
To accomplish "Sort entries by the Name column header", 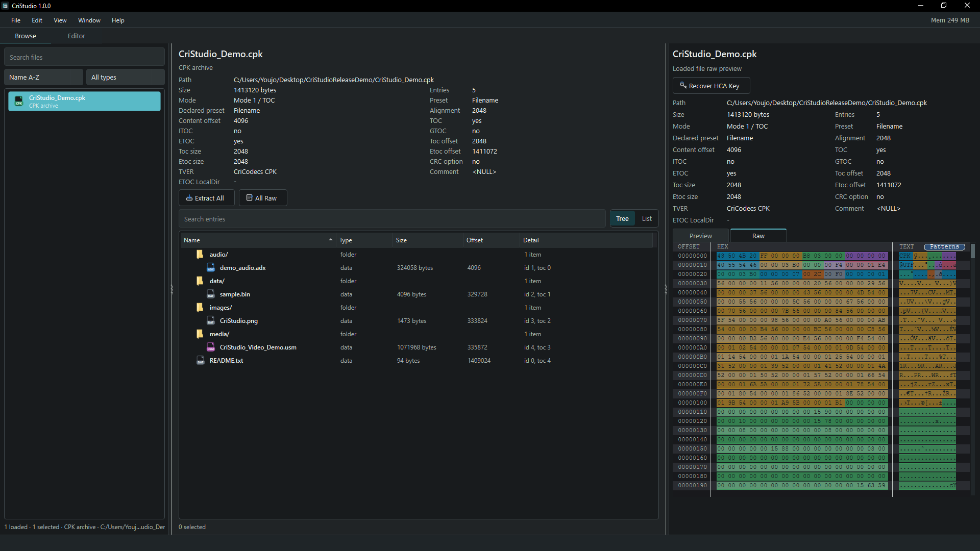I will pos(258,240).
